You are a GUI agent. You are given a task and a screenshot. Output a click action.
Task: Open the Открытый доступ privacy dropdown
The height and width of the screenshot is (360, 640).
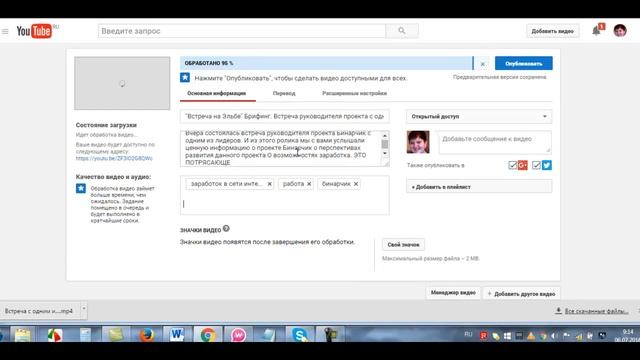479,116
